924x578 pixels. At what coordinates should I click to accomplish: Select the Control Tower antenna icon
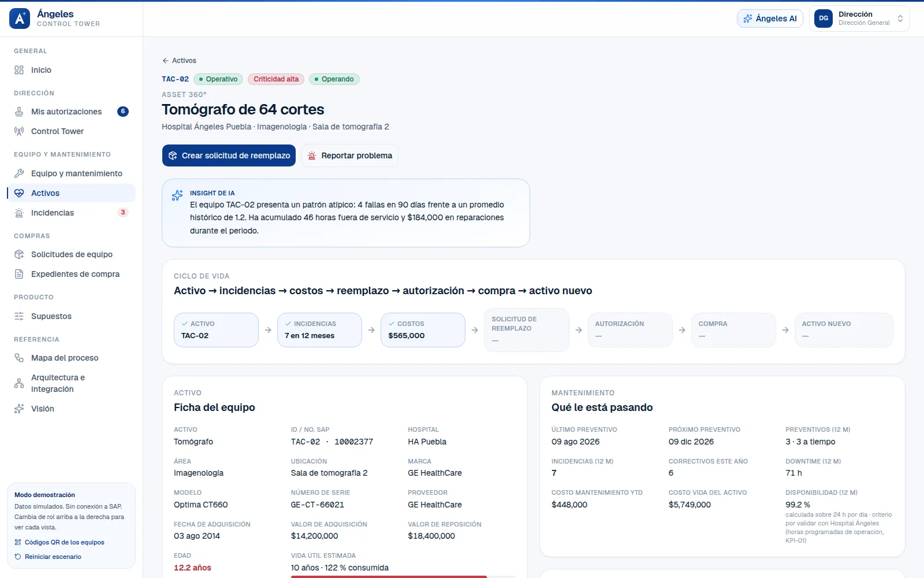pos(19,131)
